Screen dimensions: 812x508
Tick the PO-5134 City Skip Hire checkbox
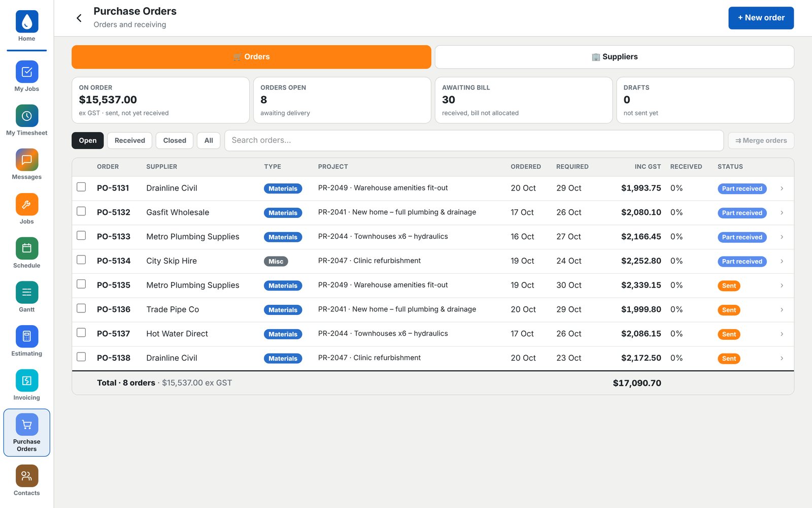(x=81, y=260)
